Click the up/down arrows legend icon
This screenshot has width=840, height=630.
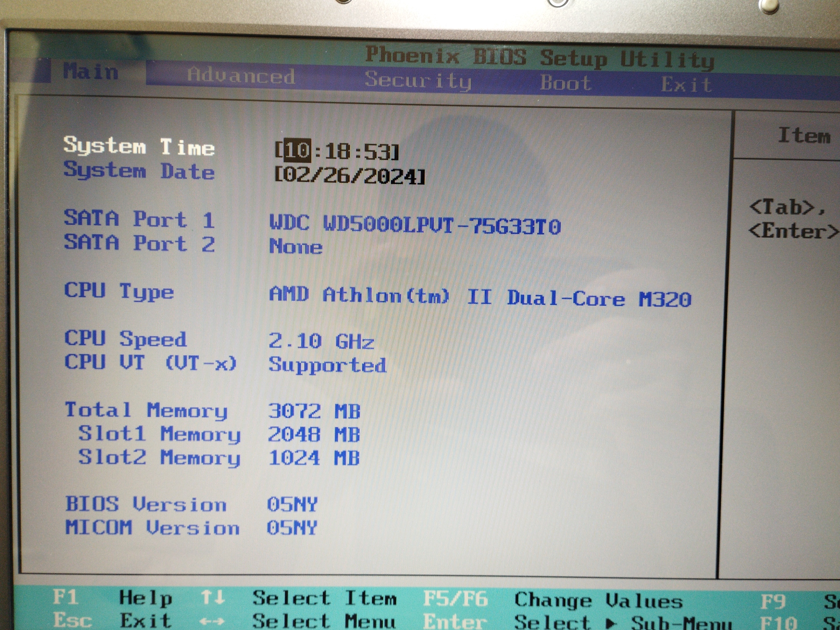point(213,598)
